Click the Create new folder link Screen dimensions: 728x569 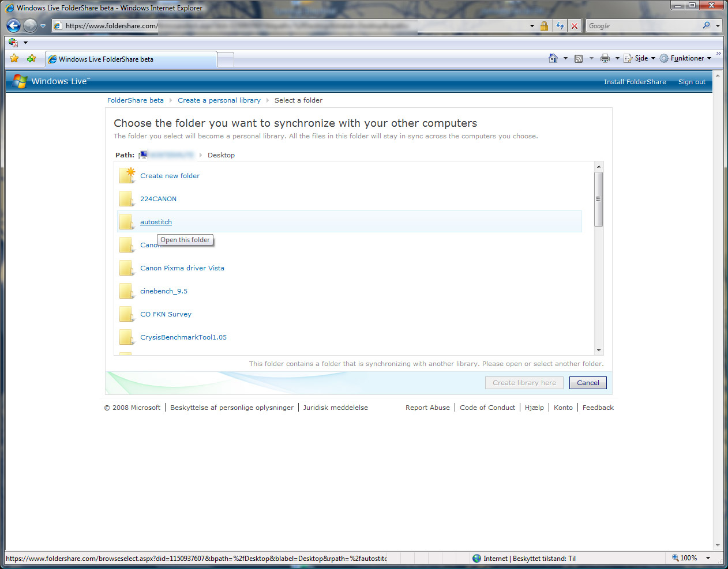click(x=170, y=176)
